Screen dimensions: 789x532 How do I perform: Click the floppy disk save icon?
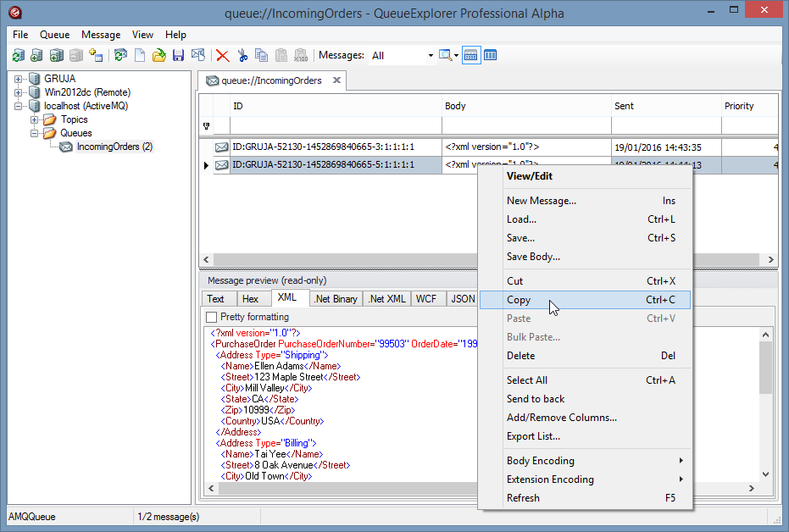(178, 56)
